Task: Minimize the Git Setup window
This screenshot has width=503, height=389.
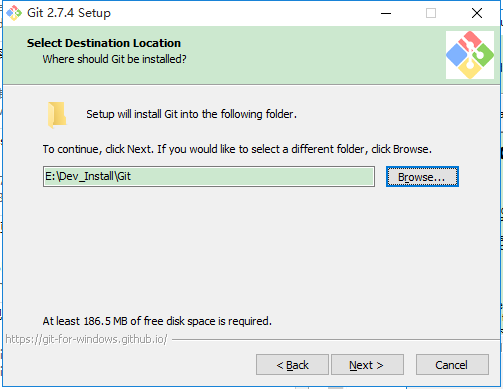Action: tap(386, 13)
